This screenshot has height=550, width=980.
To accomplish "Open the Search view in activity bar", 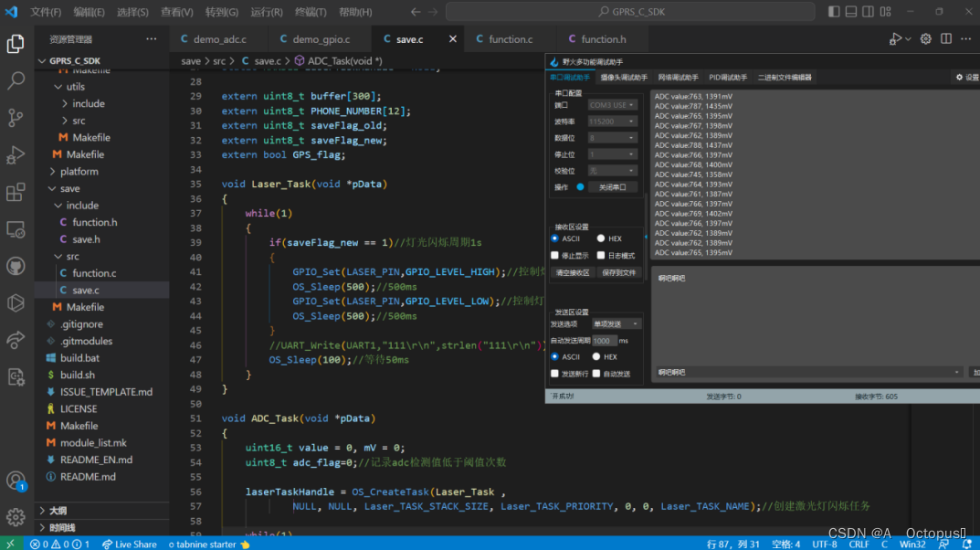I will tap(16, 80).
